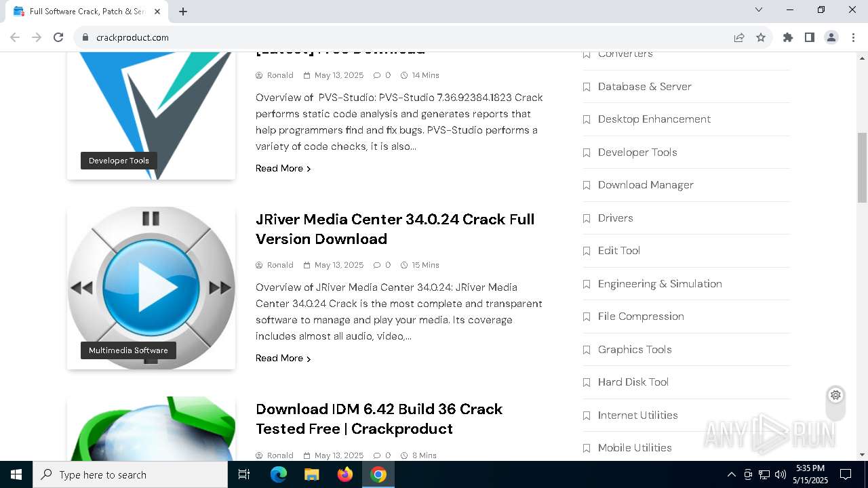Close the Full Software Crack tab
Image resolution: width=868 pixels, height=488 pixels.
pos(158,12)
